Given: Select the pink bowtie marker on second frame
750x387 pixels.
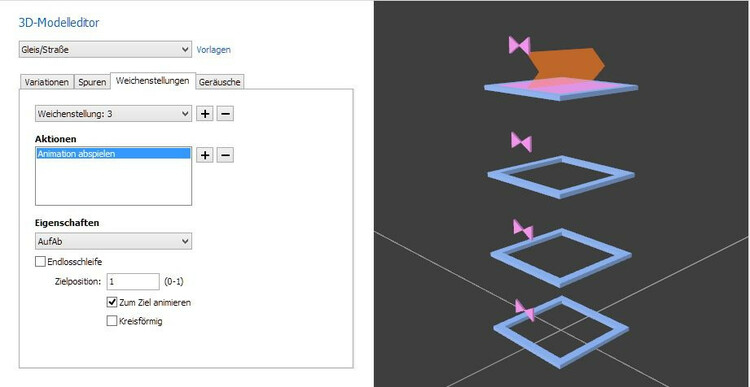Looking at the screenshot, I should click(521, 142).
